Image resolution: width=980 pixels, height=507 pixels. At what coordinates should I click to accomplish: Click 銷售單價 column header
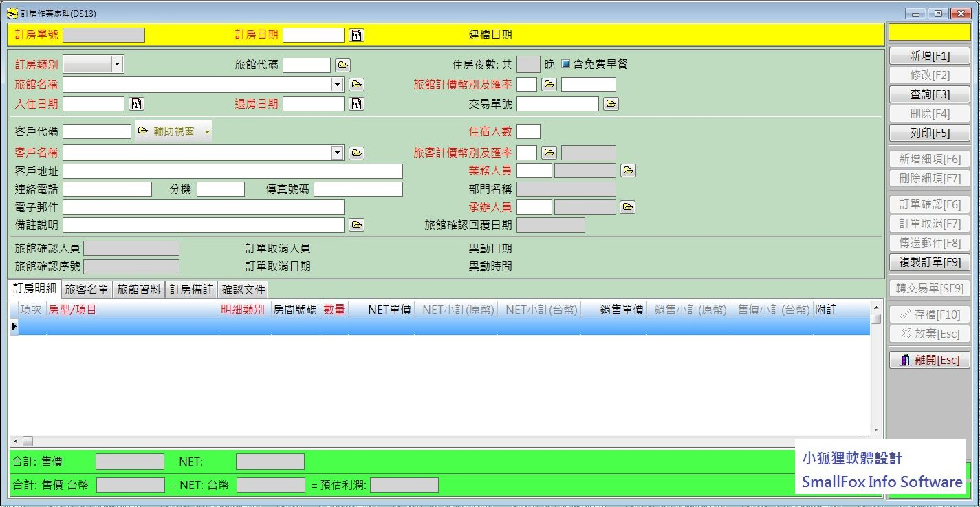pyautogui.click(x=613, y=310)
